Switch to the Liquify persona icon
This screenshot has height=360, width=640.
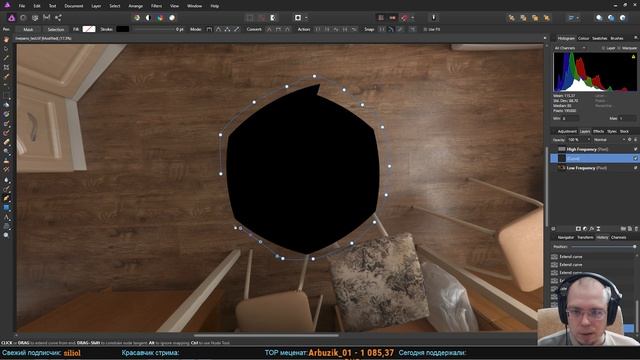23,18
